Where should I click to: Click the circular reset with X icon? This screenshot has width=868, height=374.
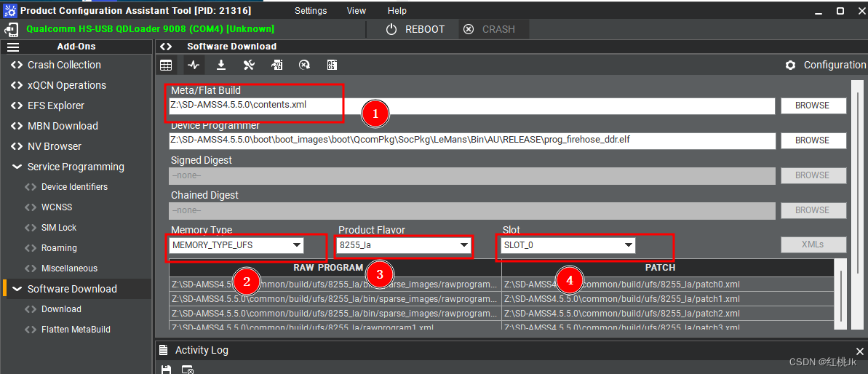pyautogui.click(x=304, y=65)
